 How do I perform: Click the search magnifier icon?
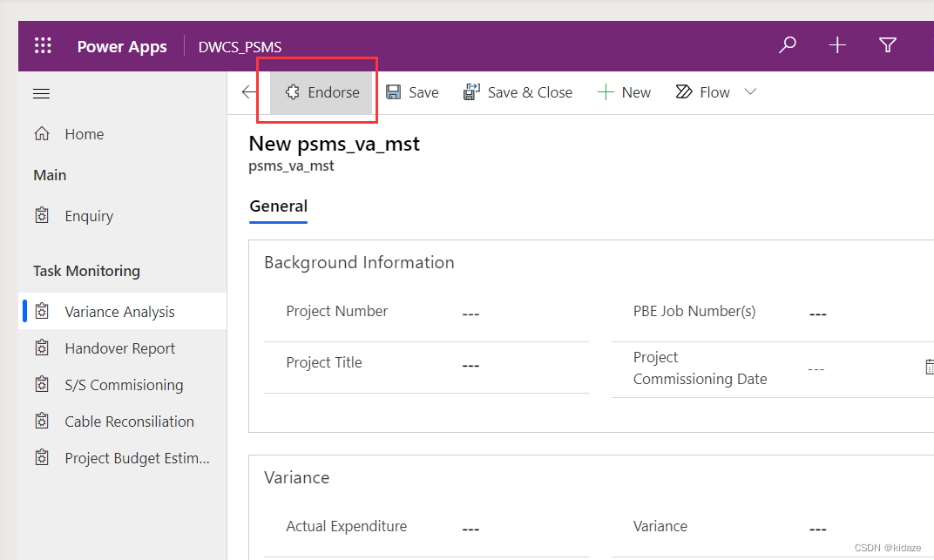tap(787, 44)
